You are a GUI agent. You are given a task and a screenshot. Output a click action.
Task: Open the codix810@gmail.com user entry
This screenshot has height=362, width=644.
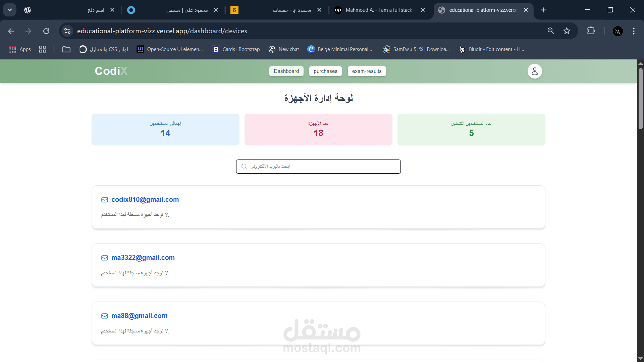145,199
